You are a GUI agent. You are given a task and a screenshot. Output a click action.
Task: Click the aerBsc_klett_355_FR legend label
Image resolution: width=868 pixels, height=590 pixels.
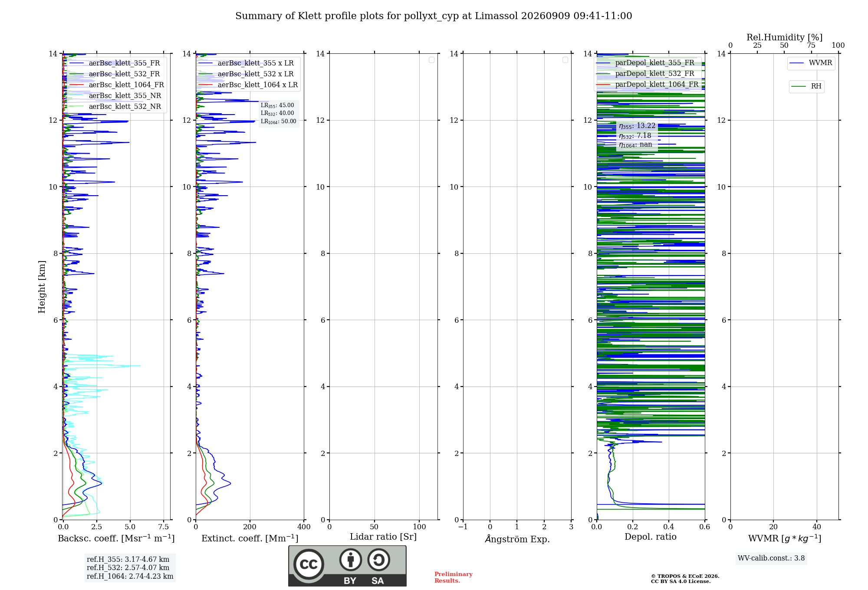tap(124, 63)
